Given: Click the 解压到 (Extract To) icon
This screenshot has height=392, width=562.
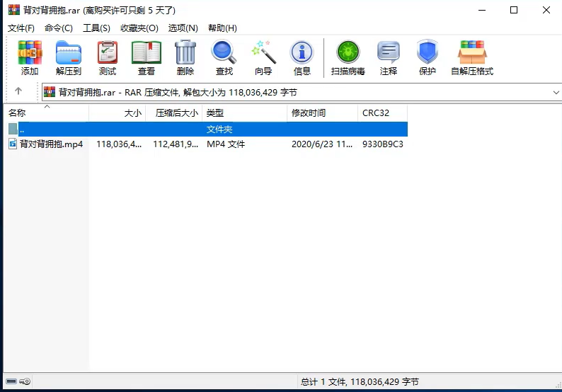Looking at the screenshot, I should coord(69,58).
